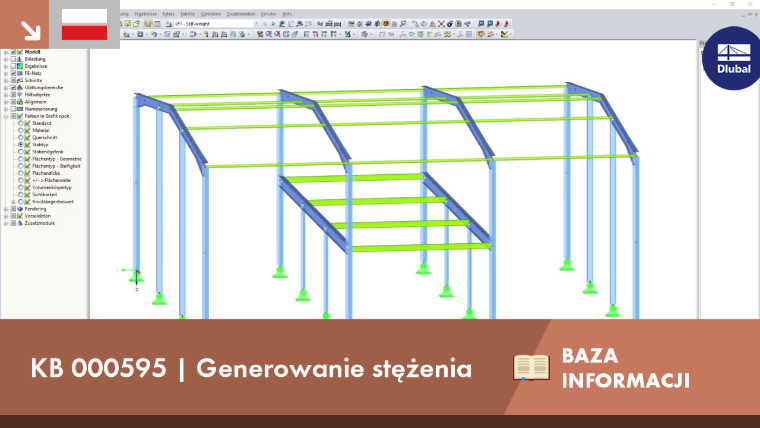Click the open book knowledge base icon
Viewport: 760px width, 428px height.
coord(531,367)
